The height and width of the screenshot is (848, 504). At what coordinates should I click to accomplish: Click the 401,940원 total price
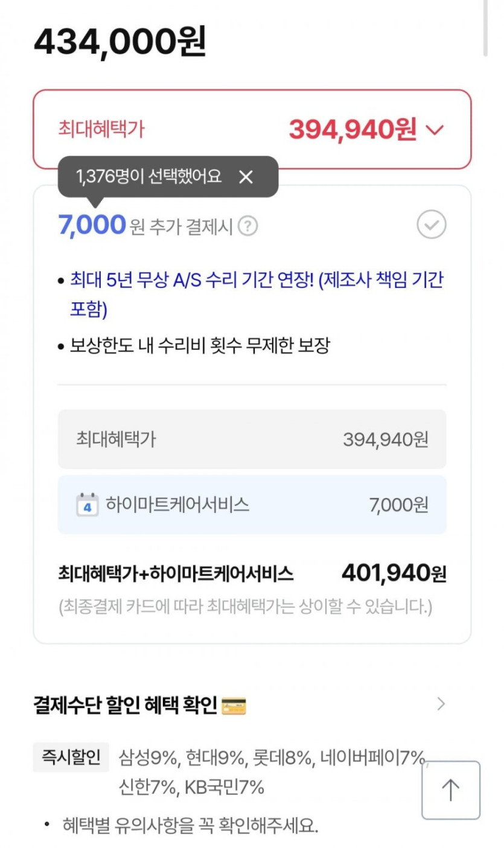[394, 573]
